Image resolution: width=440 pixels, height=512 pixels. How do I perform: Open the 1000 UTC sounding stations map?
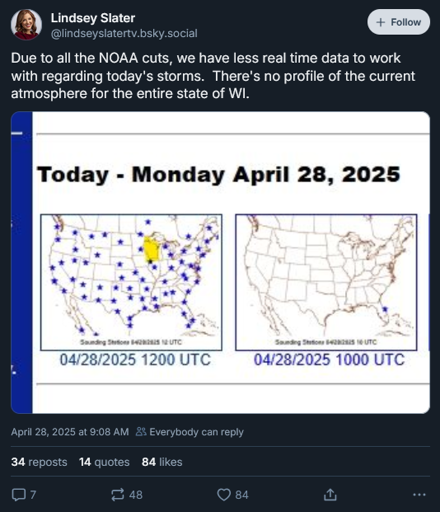(x=326, y=282)
